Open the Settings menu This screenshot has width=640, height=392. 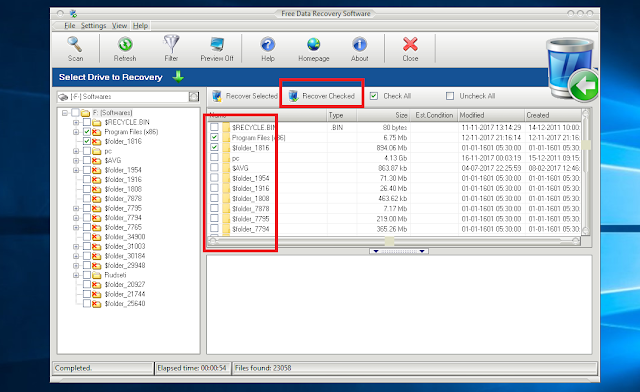pyautogui.click(x=93, y=26)
